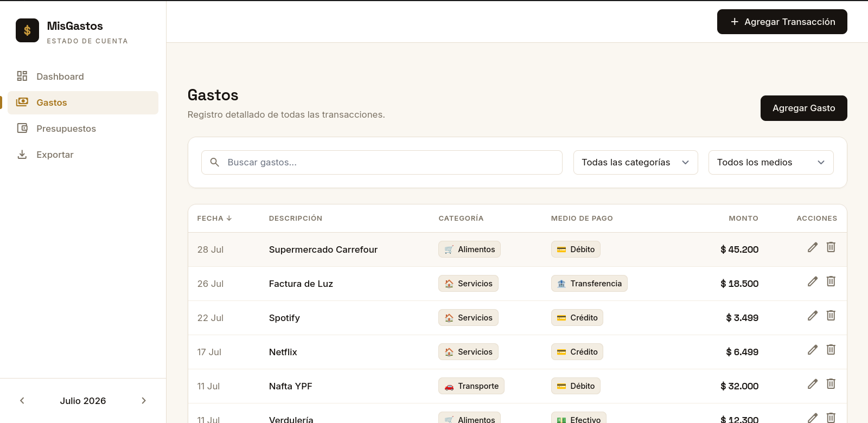Viewport: 868px width, 423px height.
Task: Click the Agregar Gasto button
Action: 804,108
